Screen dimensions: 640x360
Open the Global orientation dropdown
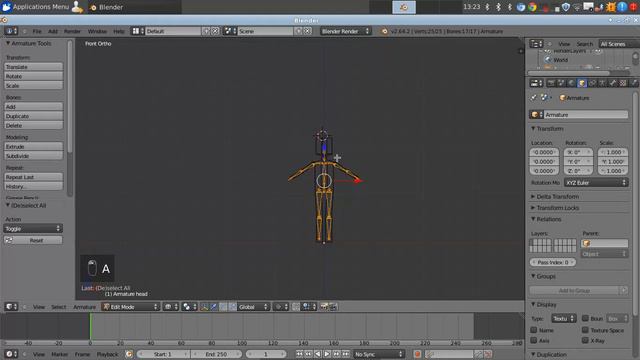click(253, 307)
